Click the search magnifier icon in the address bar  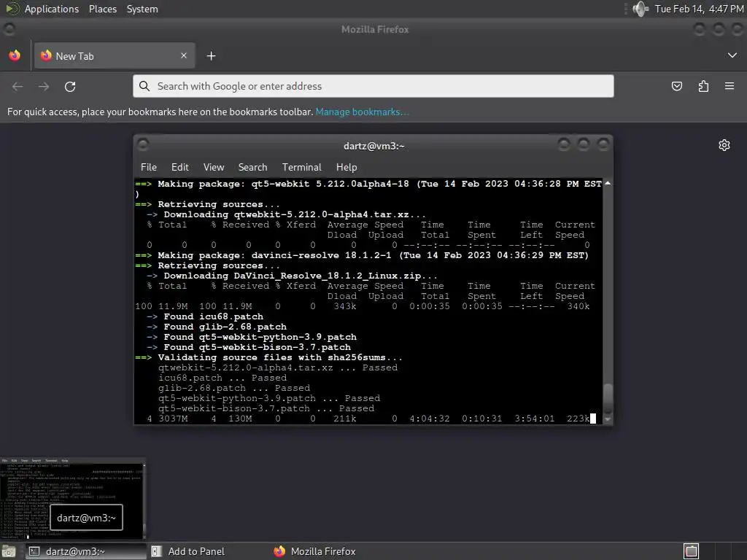point(144,86)
